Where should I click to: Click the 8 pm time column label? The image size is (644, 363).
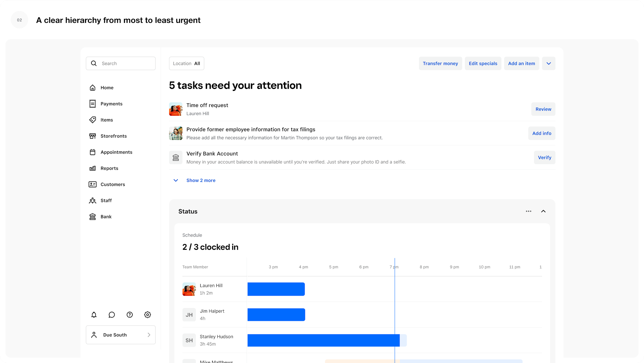click(424, 267)
